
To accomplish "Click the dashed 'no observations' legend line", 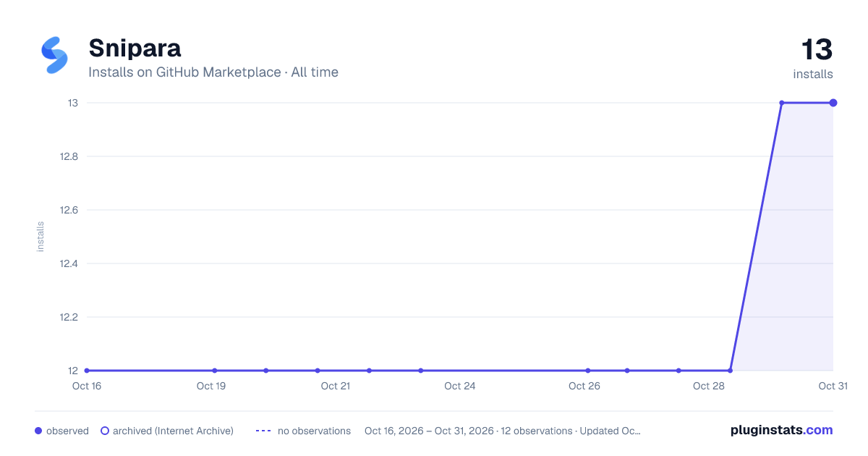I will (263, 431).
